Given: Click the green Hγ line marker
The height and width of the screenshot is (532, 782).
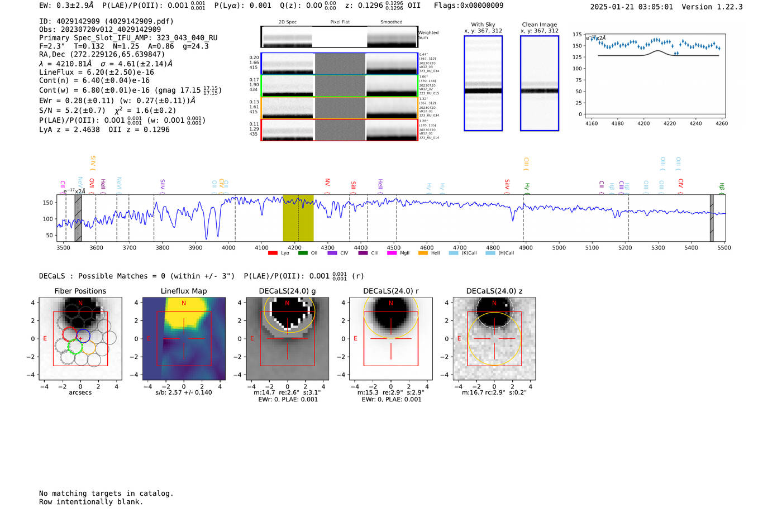Looking at the screenshot, I should pos(526,188).
